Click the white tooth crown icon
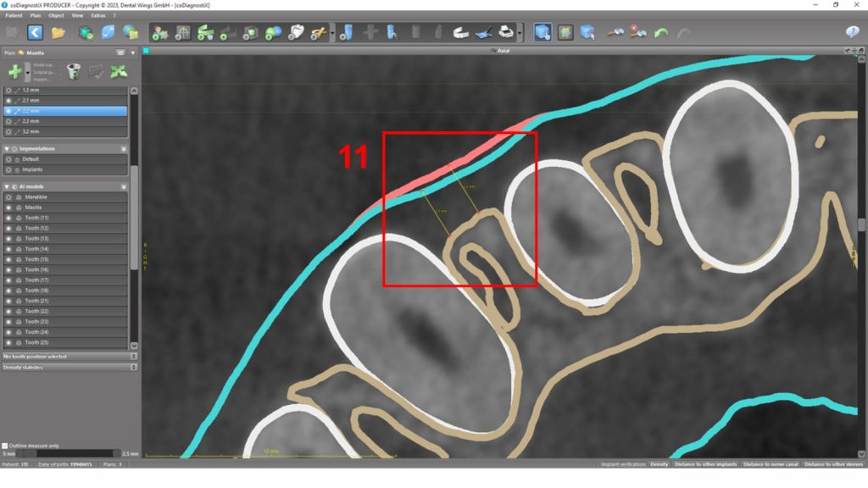 [x=296, y=33]
